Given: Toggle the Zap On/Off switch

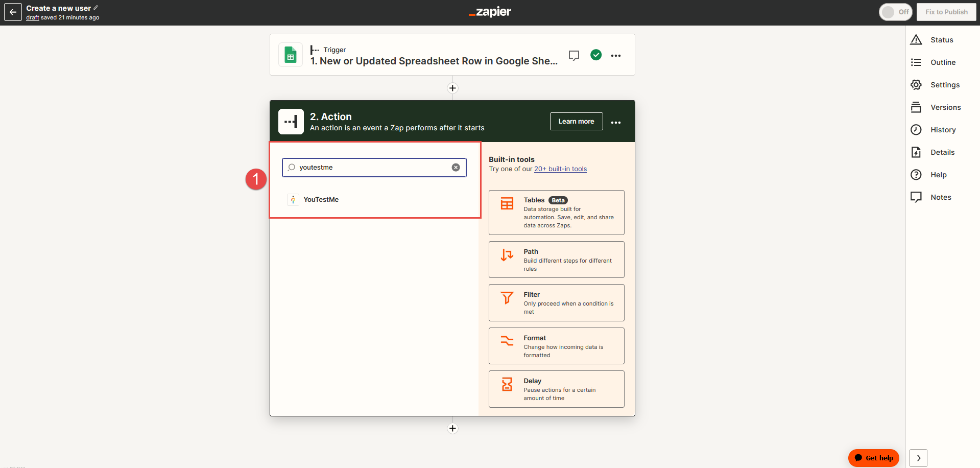Looking at the screenshot, I should pos(895,12).
